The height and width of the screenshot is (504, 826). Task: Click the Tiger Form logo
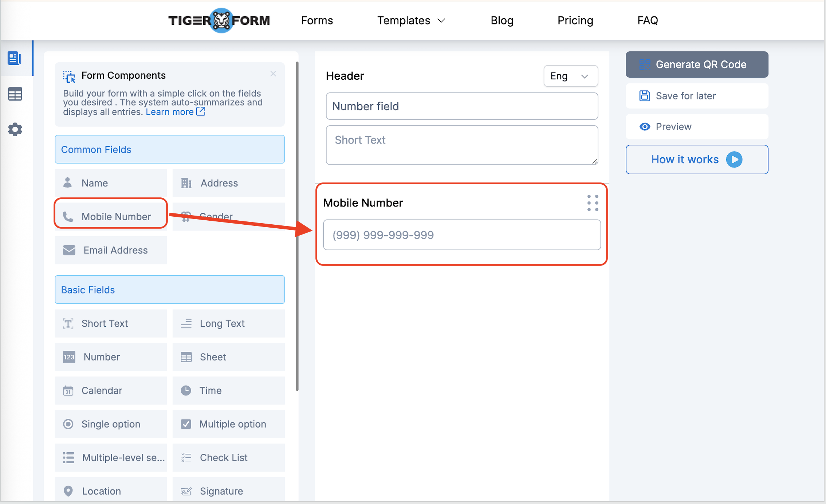pos(219,20)
